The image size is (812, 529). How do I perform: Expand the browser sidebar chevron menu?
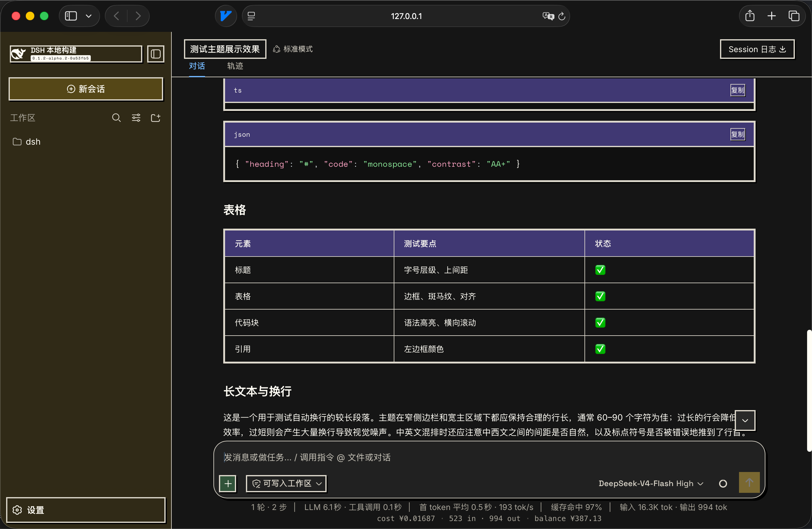coord(89,16)
